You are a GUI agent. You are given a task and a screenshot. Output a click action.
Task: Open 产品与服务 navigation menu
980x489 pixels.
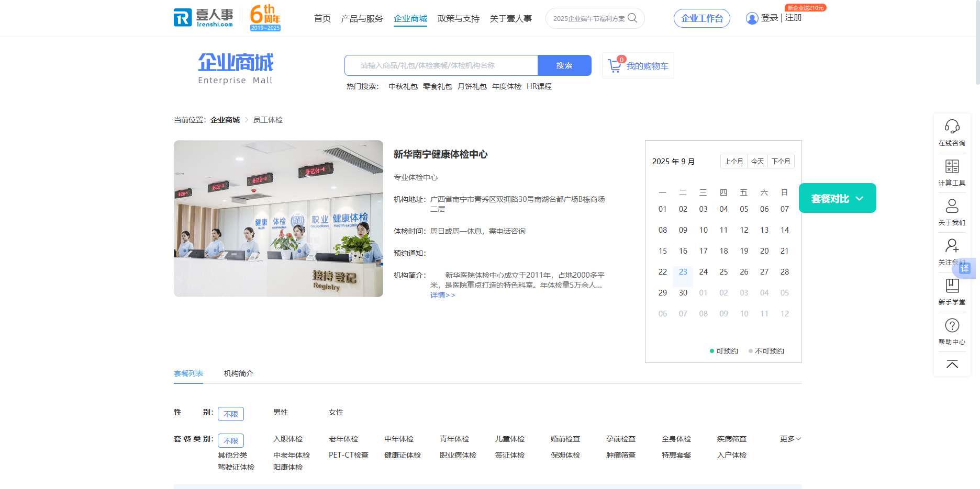point(362,19)
